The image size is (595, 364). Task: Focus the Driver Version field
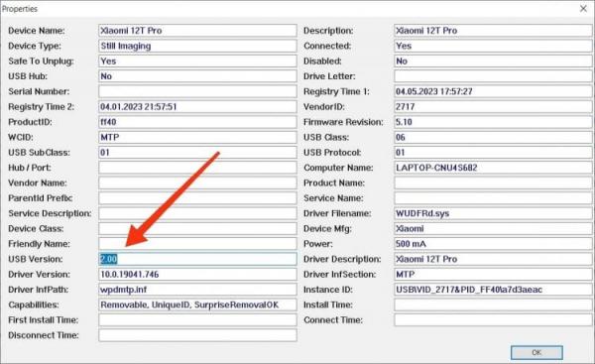tap(197, 274)
